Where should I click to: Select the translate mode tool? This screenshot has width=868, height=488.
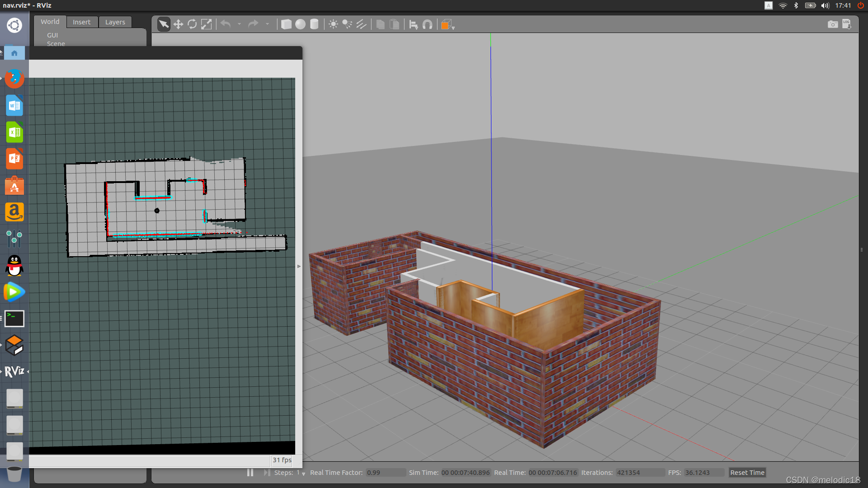pos(178,24)
